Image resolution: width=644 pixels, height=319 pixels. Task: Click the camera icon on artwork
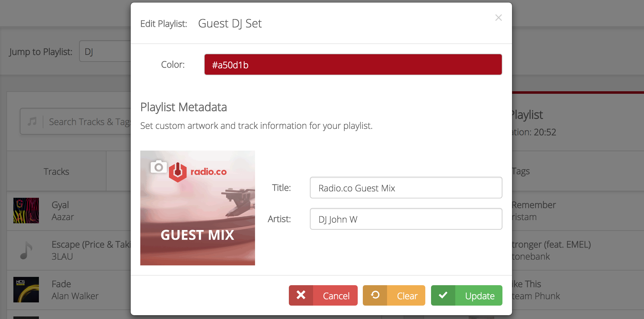pyautogui.click(x=159, y=167)
